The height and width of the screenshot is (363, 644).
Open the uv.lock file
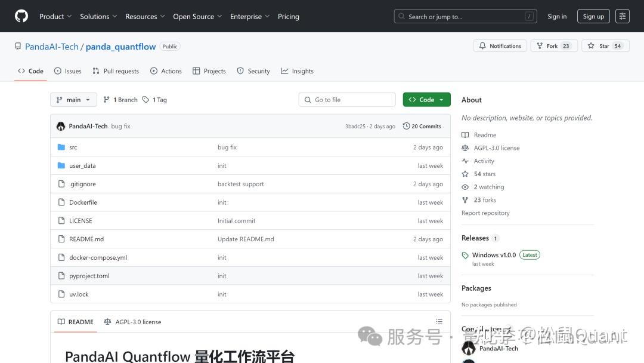(x=79, y=294)
